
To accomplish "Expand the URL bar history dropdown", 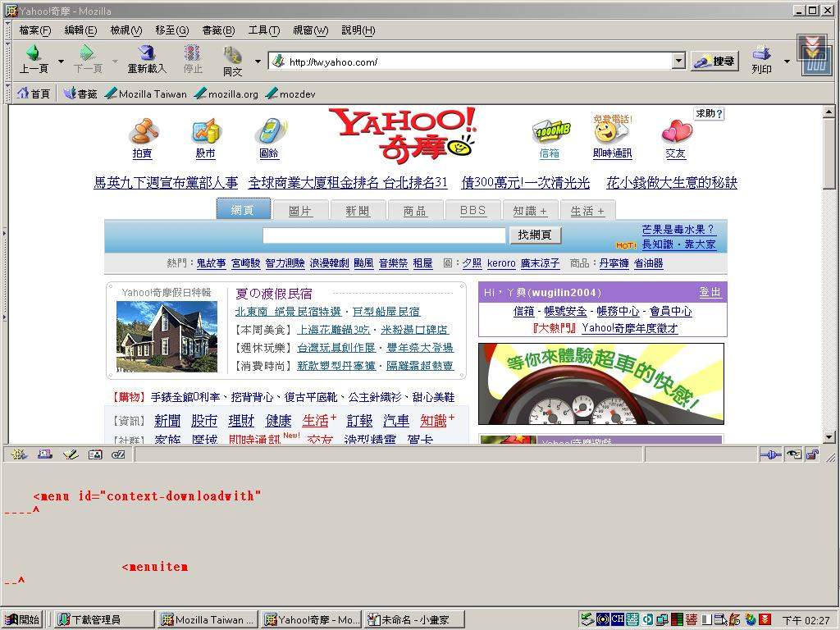I will [678, 61].
